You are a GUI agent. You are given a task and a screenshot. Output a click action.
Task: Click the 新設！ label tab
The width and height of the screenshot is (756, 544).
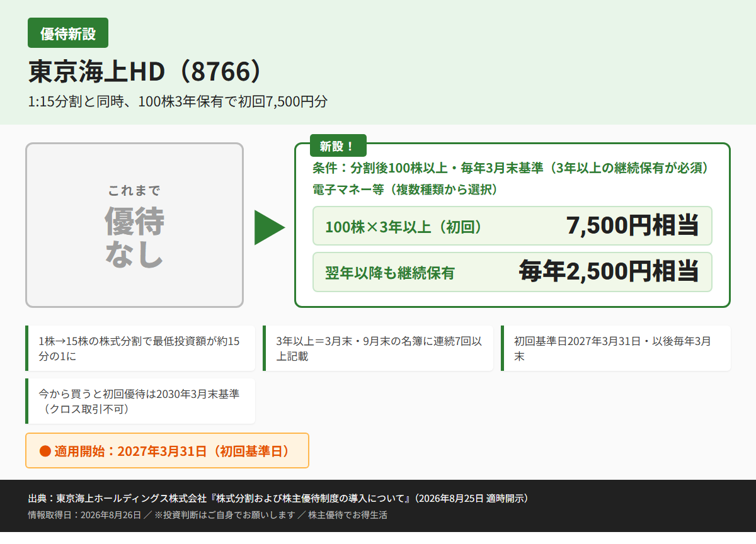(x=338, y=146)
